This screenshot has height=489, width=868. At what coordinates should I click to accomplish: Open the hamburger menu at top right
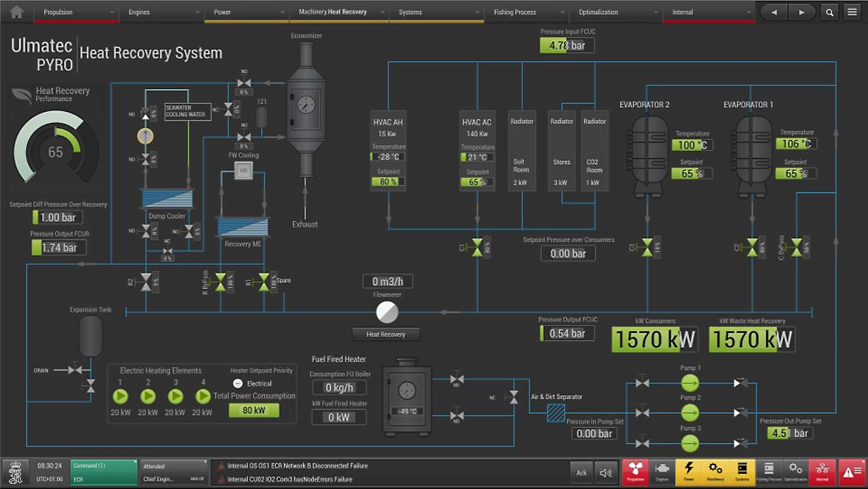coord(851,12)
